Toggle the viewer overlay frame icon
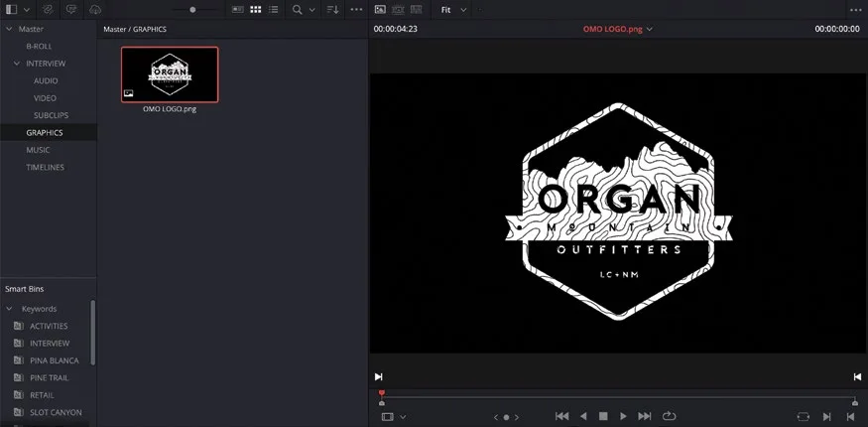 pos(388,416)
